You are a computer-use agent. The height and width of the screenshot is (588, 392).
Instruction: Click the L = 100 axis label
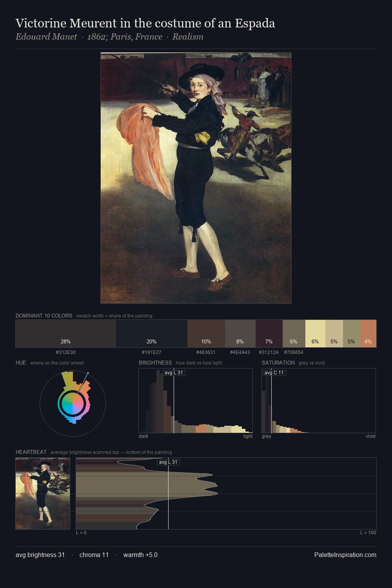pos(368,533)
